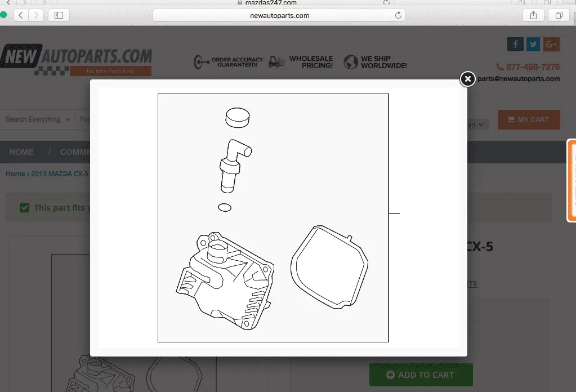Click the Home breadcrumb link
Screen dimensions: 576x392
(x=15, y=174)
